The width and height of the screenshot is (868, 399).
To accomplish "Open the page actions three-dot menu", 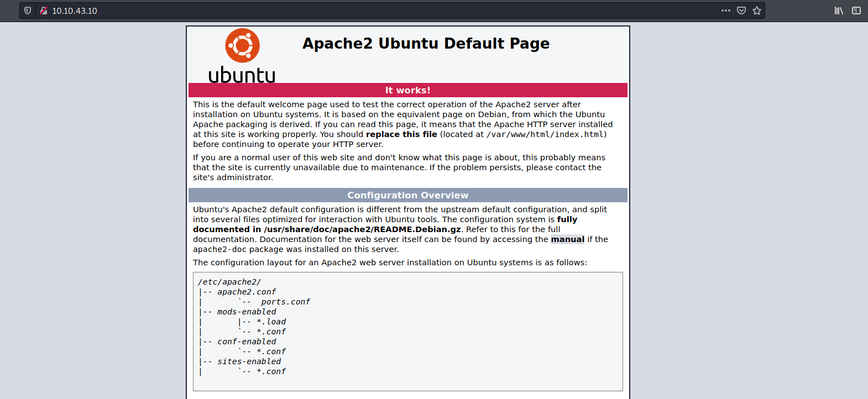I will pos(726,11).
